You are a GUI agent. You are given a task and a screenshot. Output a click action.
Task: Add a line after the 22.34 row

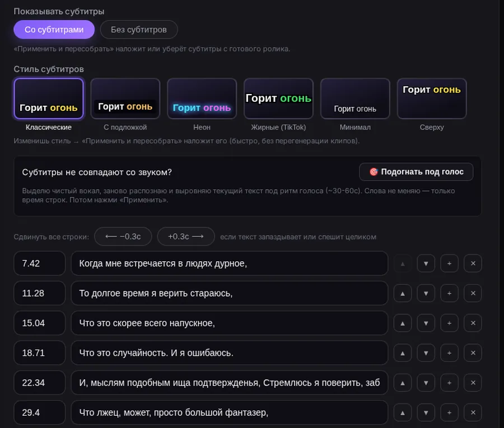click(449, 383)
